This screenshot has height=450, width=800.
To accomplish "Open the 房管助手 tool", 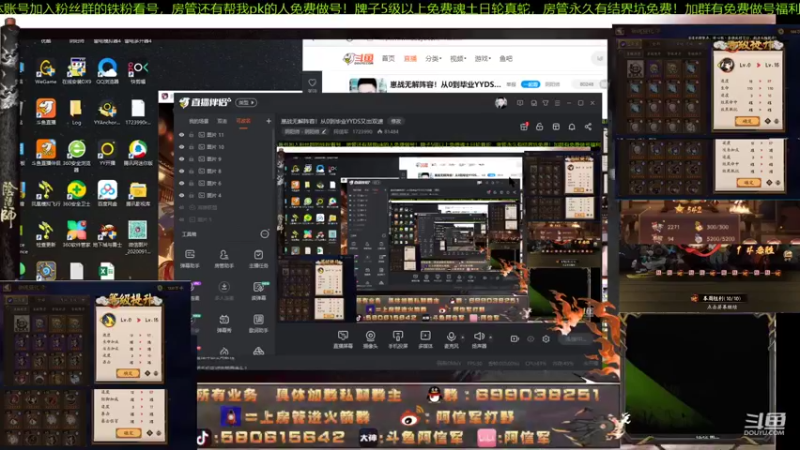I will coord(224,259).
